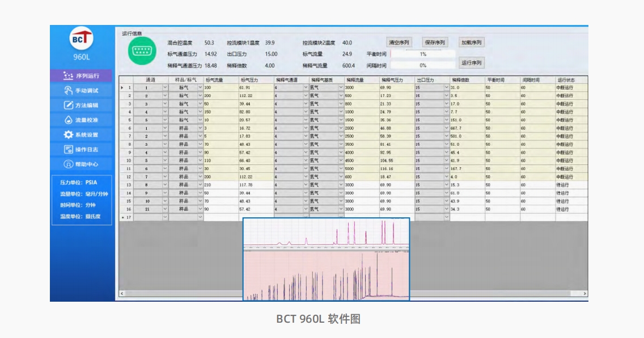
Task: Click the pencil icon for 方法编辑
Action: pos(68,105)
